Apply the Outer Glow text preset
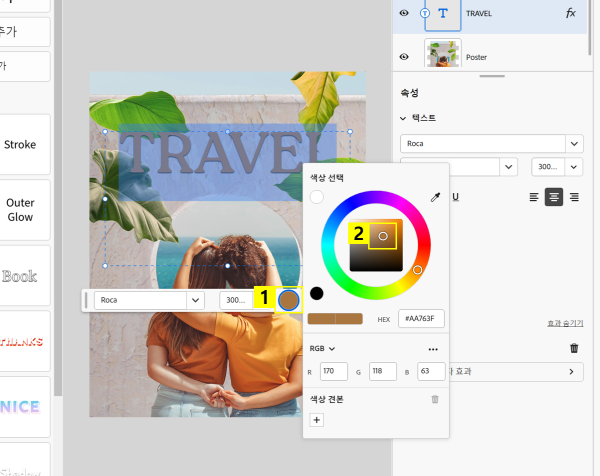Image resolution: width=600 pixels, height=476 pixels. [x=20, y=210]
